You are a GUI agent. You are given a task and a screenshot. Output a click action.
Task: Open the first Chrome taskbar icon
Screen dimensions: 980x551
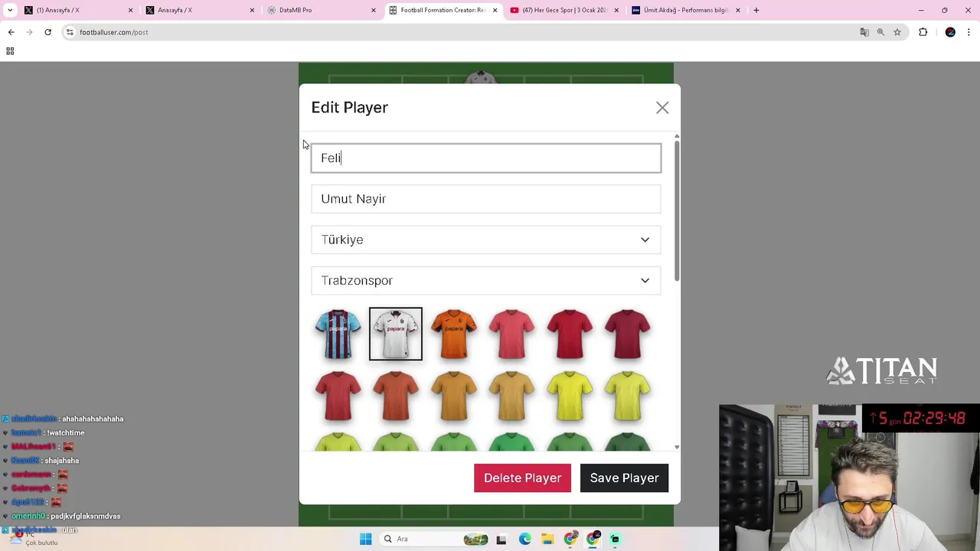[570, 539]
